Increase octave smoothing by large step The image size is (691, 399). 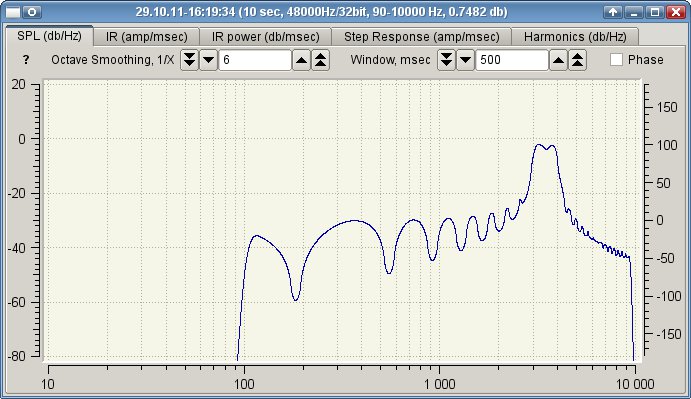[321, 60]
